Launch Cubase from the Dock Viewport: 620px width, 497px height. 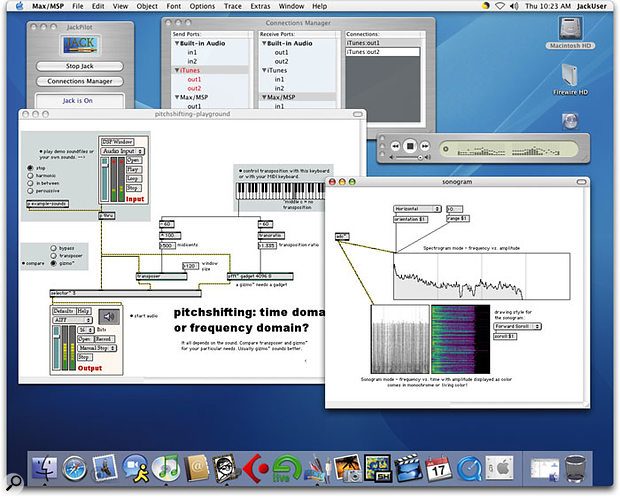click(x=256, y=468)
